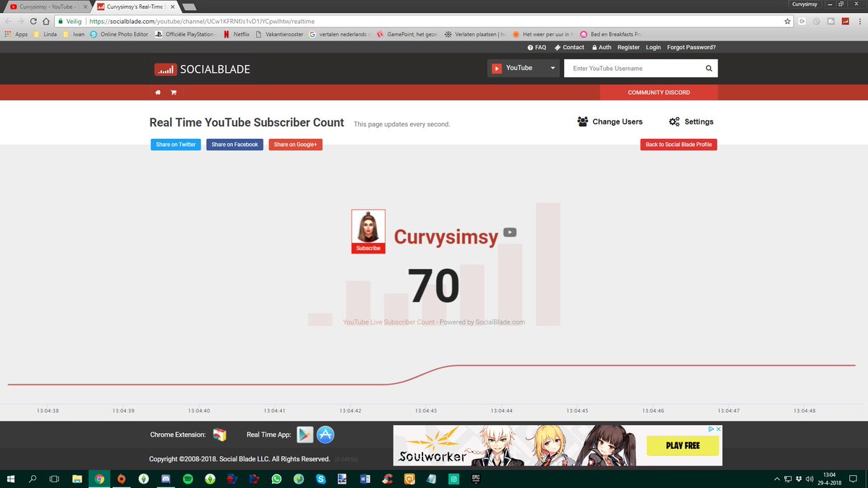Click the YouTube icon beside the Curvysimsy name

pos(510,232)
